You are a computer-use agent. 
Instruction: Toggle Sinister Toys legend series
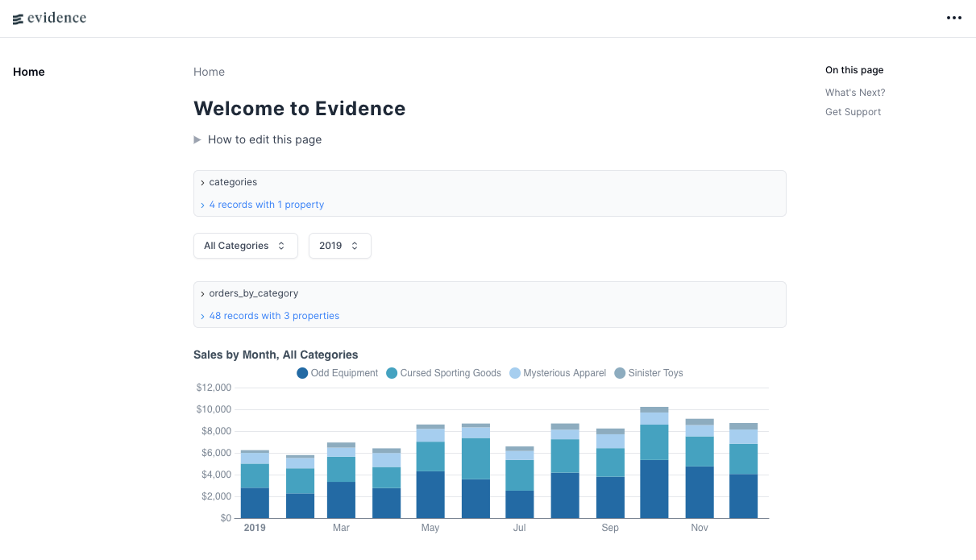pyautogui.click(x=649, y=373)
